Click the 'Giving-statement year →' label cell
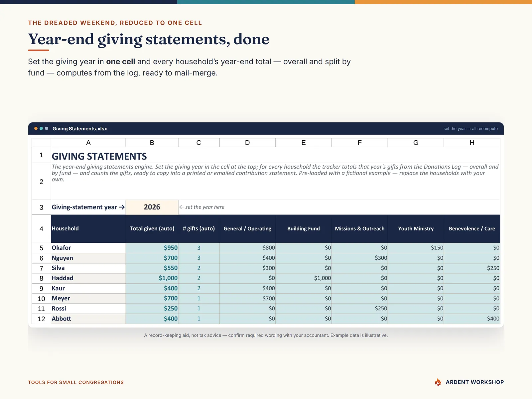The width and height of the screenshot is (532, 399). tap(88, 207)
